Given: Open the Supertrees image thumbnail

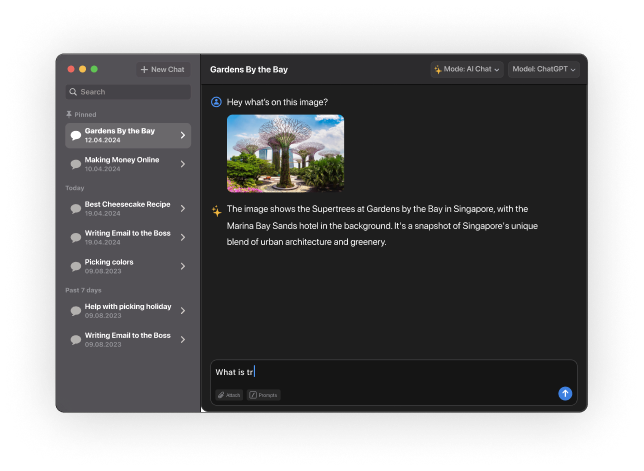Looking at the screenshot, I should [x=285, y=153].
